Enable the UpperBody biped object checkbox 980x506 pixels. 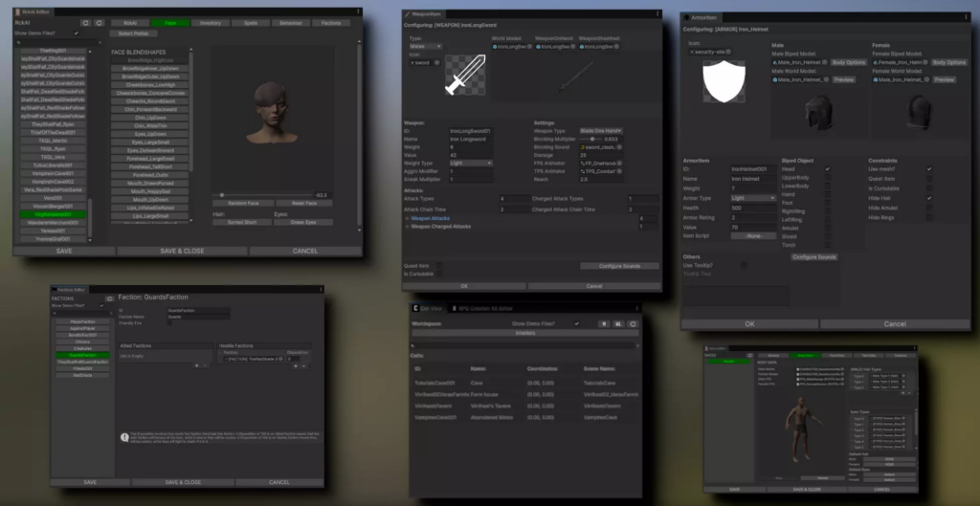pos(829,177)
